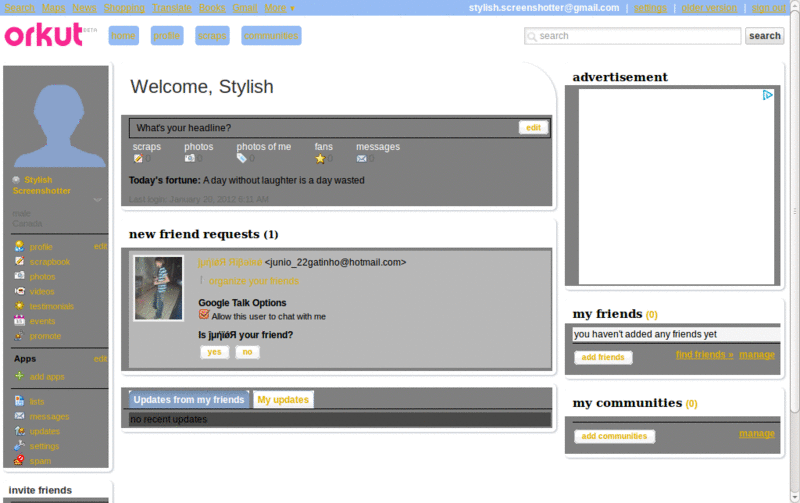Open the profile navigation tab

167,36
